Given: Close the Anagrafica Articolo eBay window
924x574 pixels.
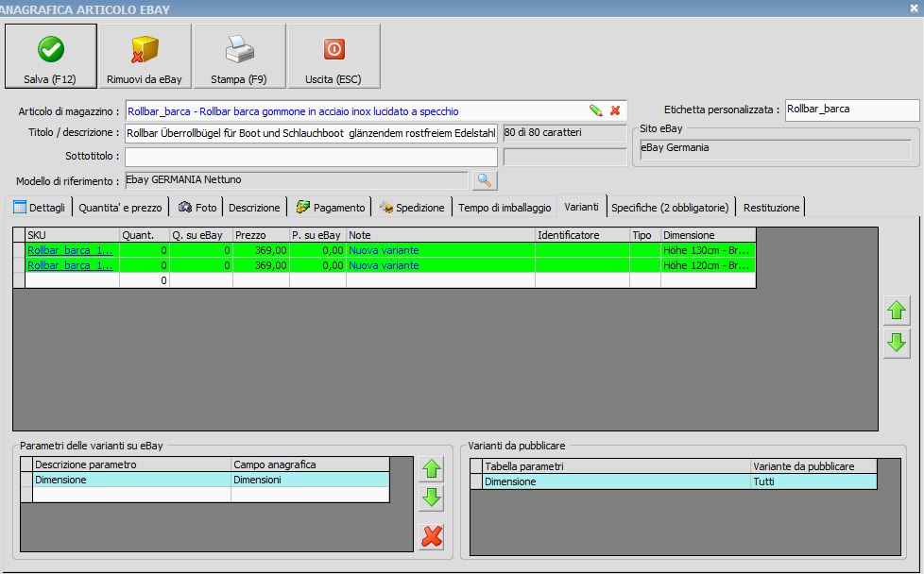Looking at the screenshot, I should click(x=914, y=8).
